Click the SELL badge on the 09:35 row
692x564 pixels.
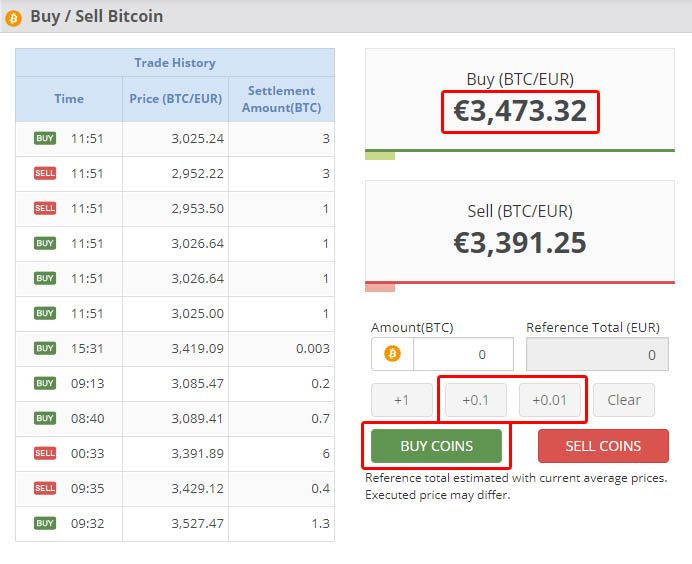pyautogui.click(x=45, y=488)
